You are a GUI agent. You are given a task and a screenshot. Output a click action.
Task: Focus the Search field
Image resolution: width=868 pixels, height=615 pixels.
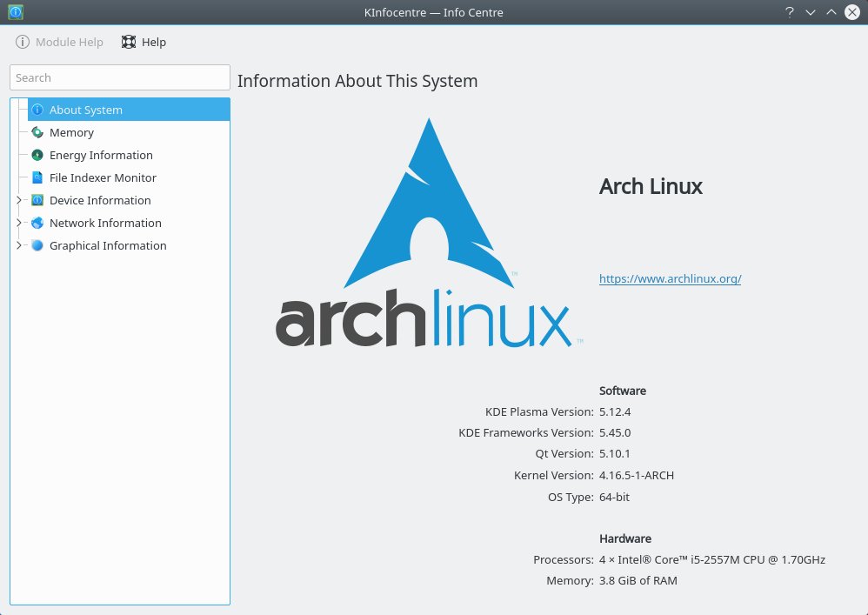pos(119,77)
